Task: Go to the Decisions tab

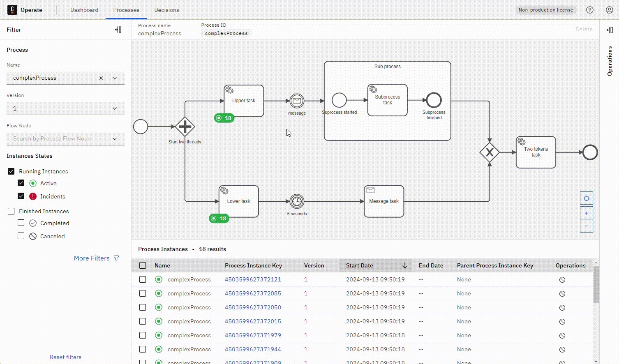Action: 166,10
